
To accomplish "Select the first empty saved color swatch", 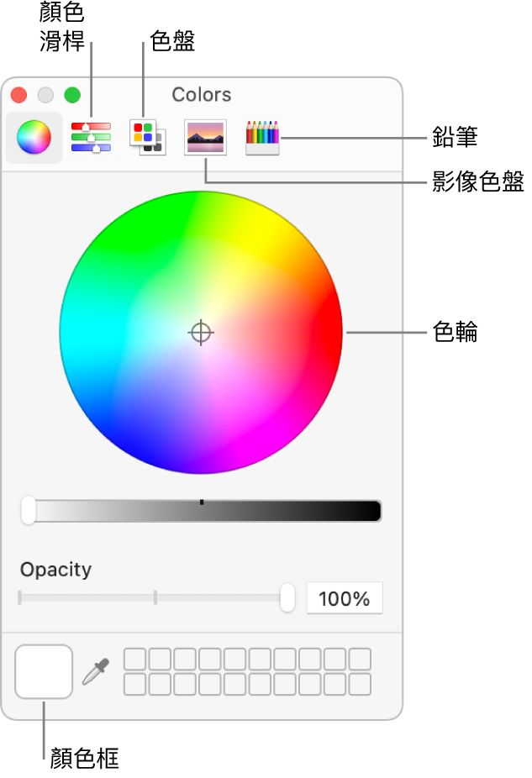I will click(135, 659).
